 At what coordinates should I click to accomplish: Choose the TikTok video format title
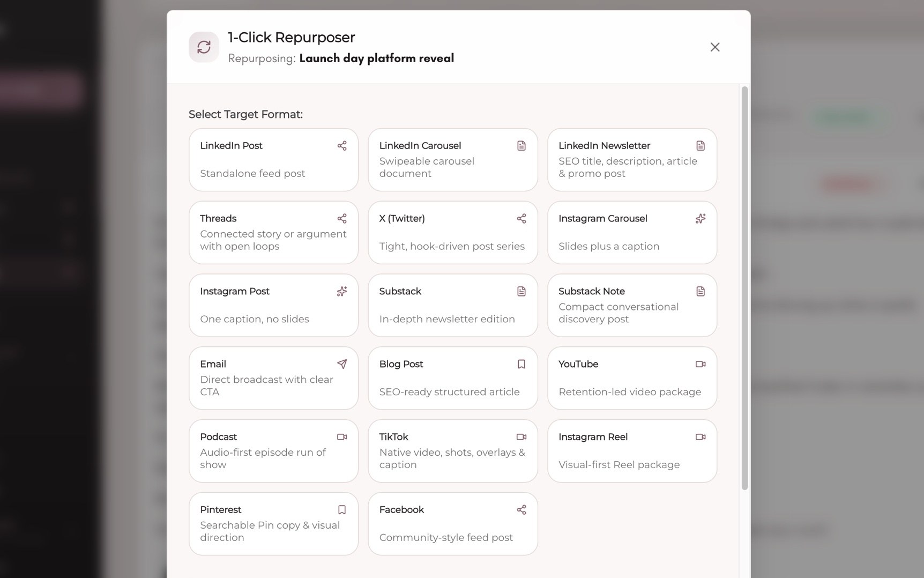point(394,437)
